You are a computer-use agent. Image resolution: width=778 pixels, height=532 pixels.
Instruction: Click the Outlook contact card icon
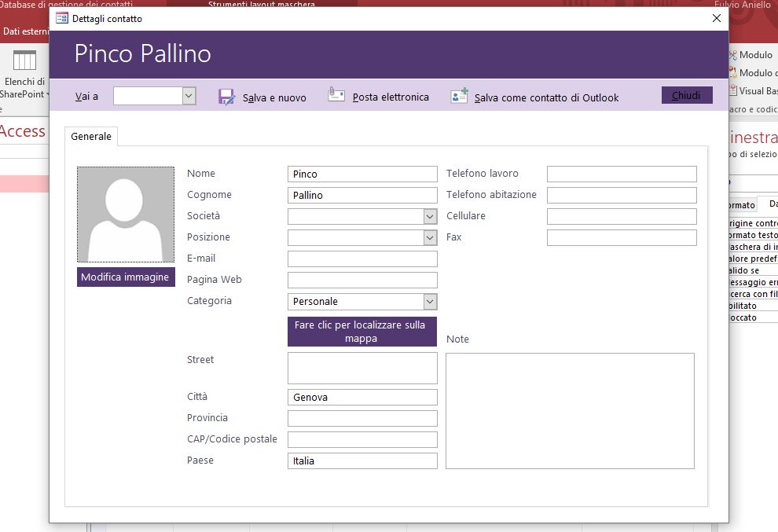(459, 95)
